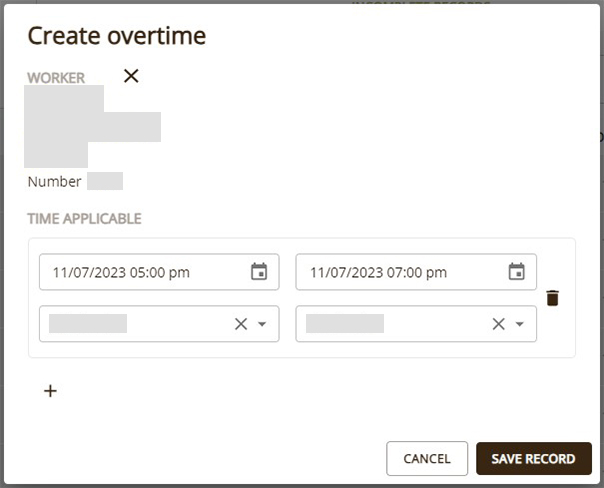The image size is (604, 488).
Task: Select the WORKER label
Action: (x=56, y=78)
